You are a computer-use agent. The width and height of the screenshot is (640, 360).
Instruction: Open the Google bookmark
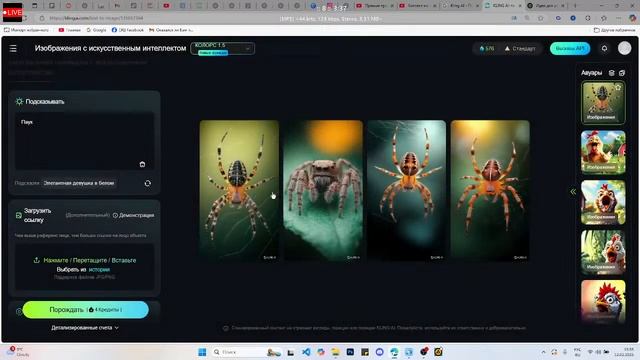click(x=96, y=30)
